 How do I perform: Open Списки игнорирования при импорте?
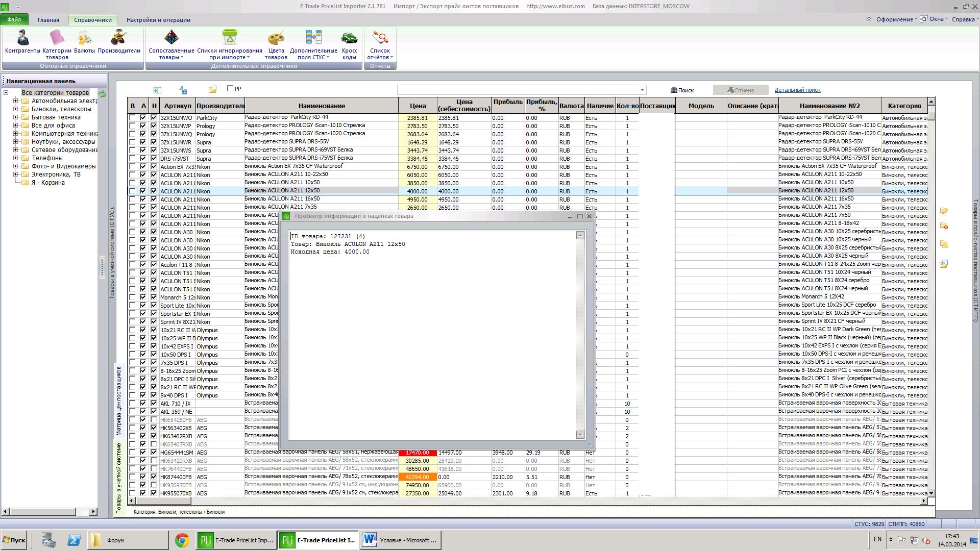(x=230, y=45)
